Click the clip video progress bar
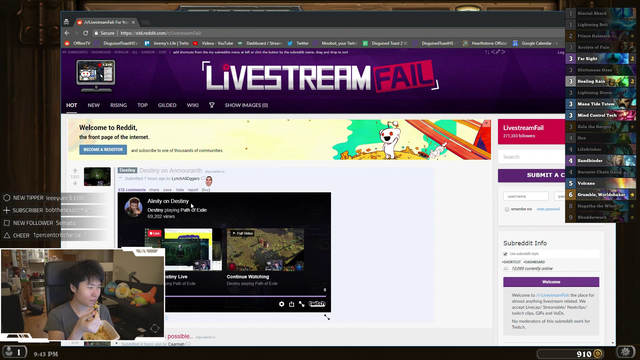 [x=245, y=296]
